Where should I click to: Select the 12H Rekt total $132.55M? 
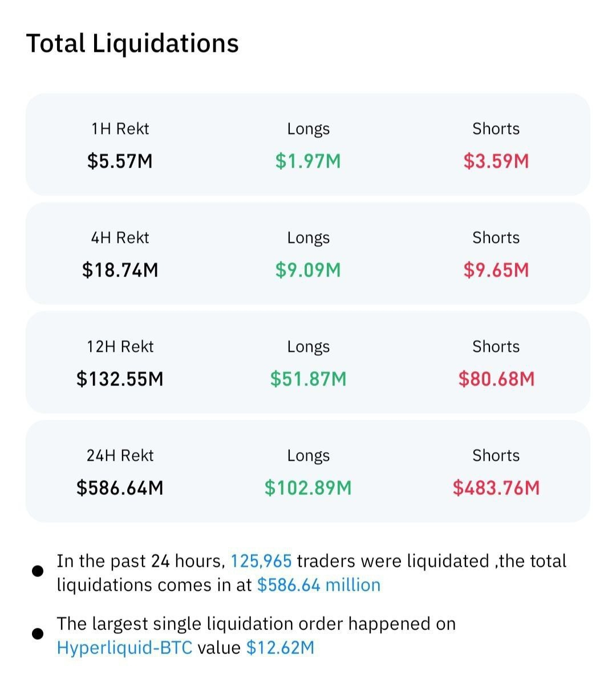pos(120,379)
